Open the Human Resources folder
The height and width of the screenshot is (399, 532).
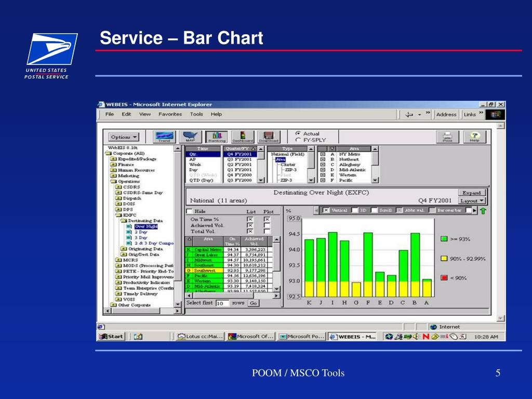tap(132, 170)
